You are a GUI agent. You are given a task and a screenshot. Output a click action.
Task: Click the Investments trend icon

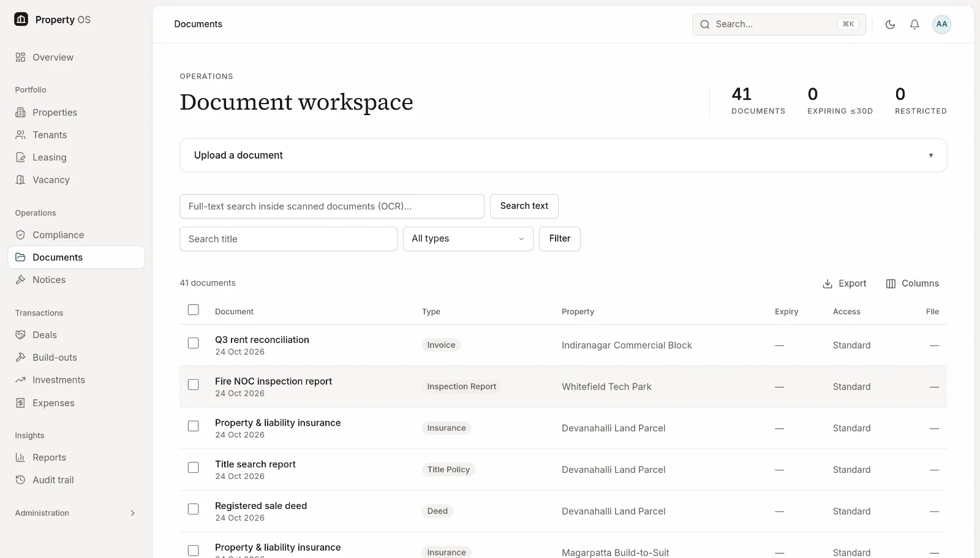click(20, 380)
